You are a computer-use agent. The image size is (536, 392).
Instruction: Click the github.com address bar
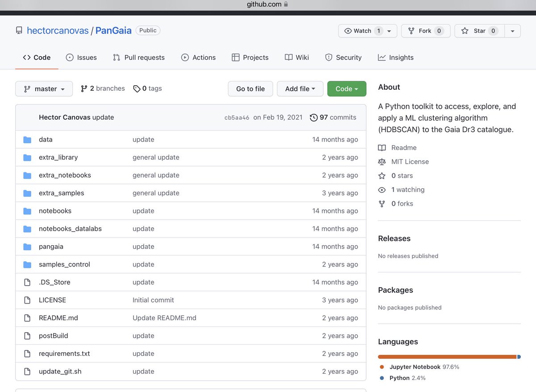(268, 4)
